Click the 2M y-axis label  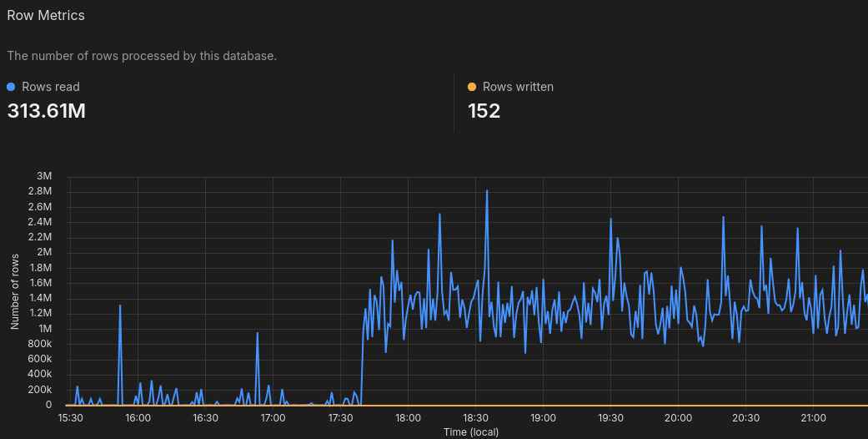click(44, 252)
